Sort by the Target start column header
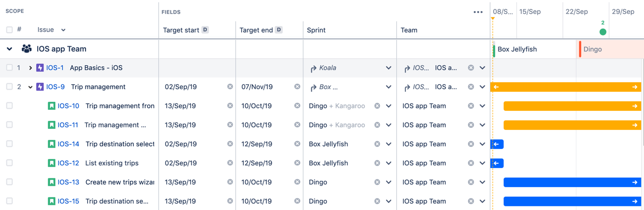Viewport: 644px width, 210px height. click(x=181, y=30)
